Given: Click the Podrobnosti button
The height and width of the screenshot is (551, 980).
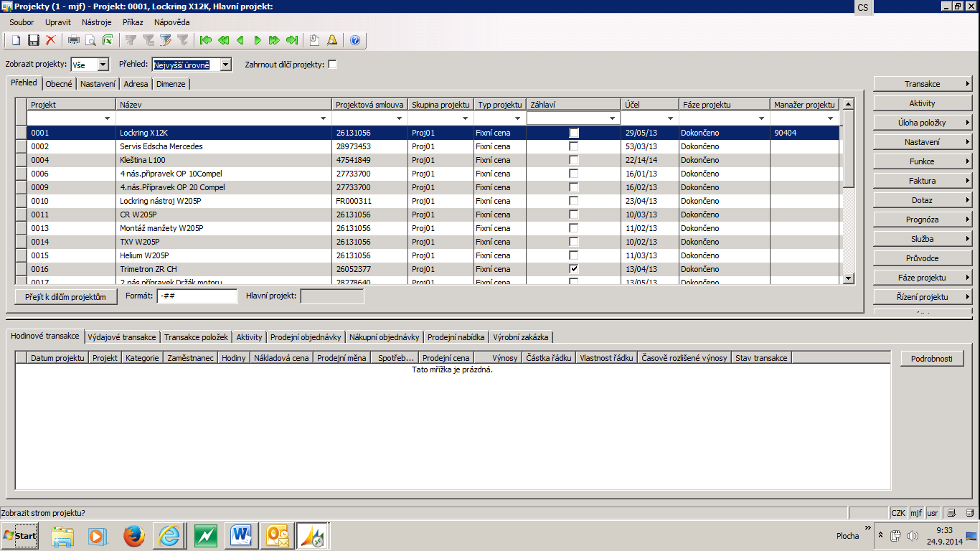Looking at the screenshot, I should pos(932,359).
